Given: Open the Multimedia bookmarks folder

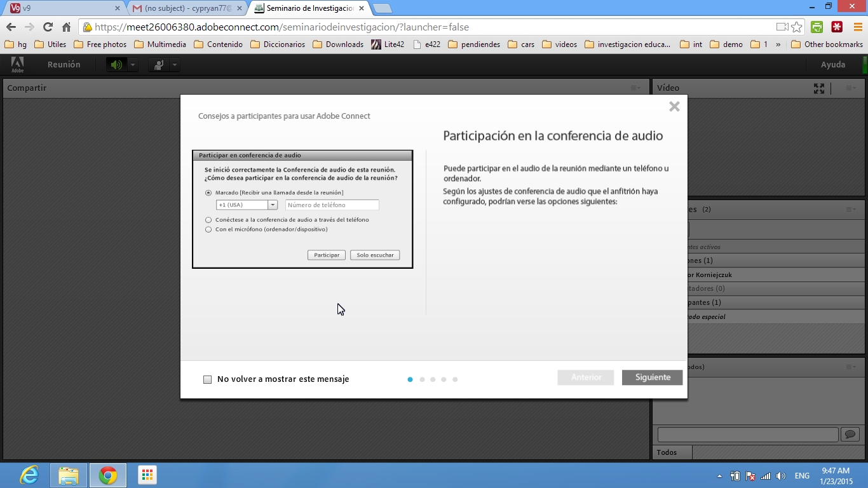Looking at the screenshot, I should (160, 44).
